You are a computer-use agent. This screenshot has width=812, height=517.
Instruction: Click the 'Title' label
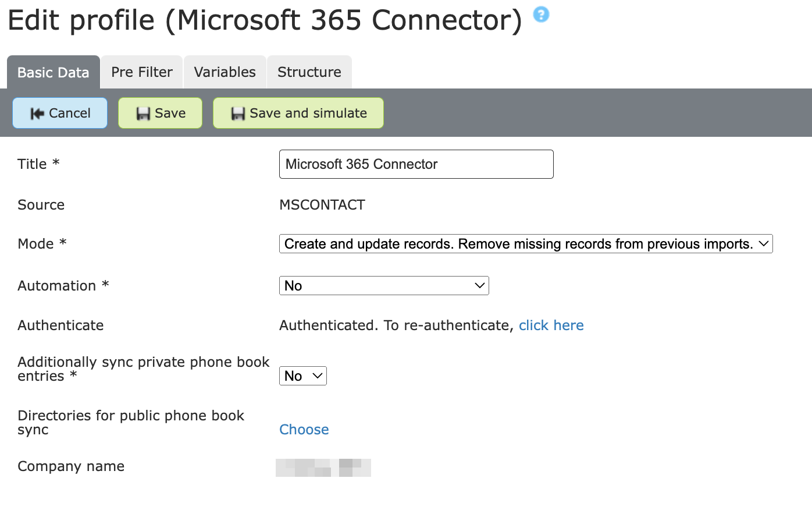38,164
